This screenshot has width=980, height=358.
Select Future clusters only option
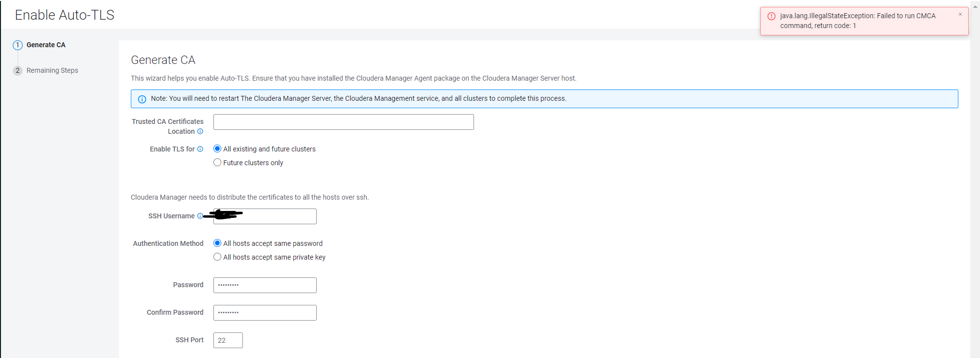tap(217, 162)
